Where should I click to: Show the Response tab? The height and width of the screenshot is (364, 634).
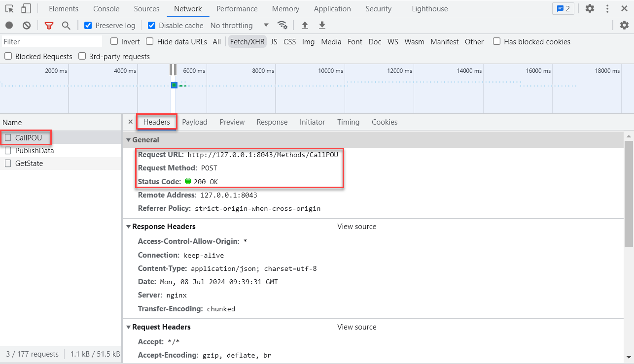coord(272,122)
